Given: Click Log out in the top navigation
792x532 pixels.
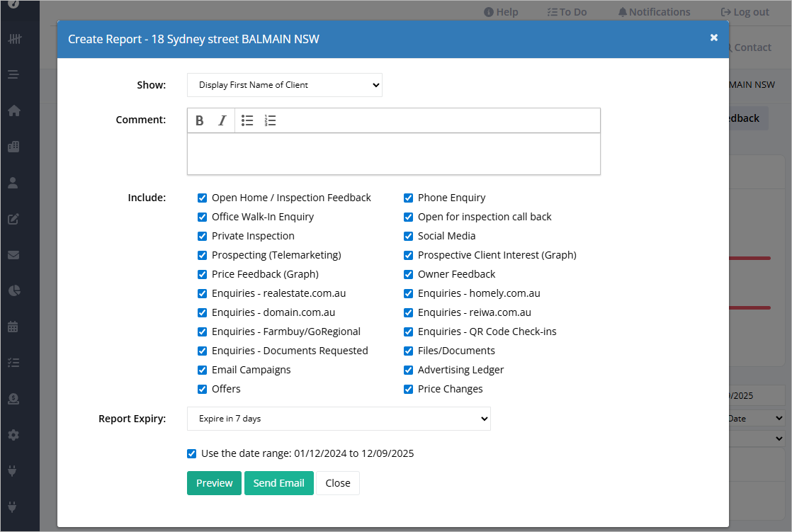Looking at the screenshot, I should 745,12.
